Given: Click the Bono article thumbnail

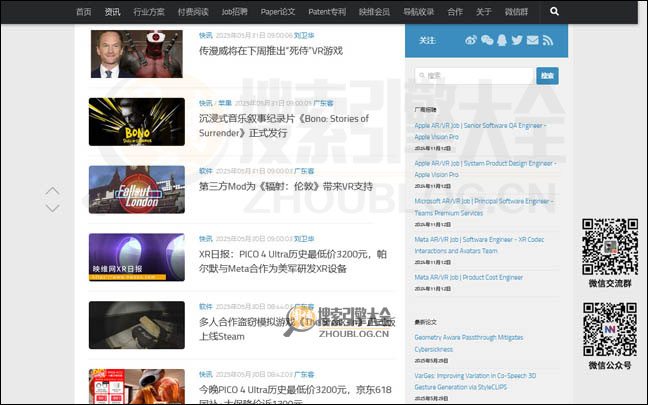Looking at the screenshot, I should (x=137, y=122).
